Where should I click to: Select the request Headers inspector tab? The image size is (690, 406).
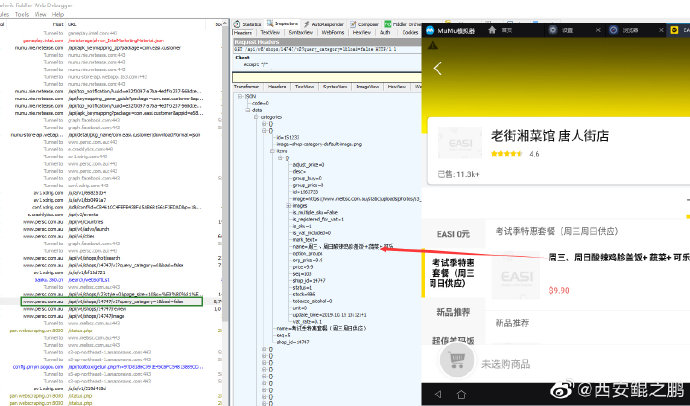coord(243,33)
